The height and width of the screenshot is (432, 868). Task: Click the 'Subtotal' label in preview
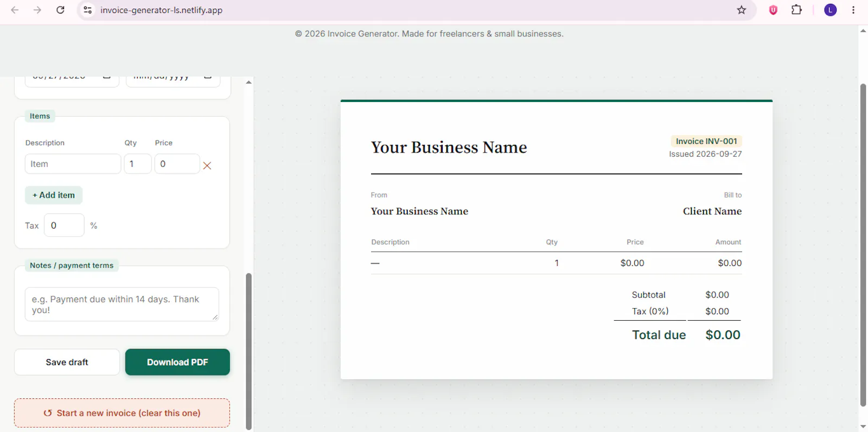[x=649, y=295]
